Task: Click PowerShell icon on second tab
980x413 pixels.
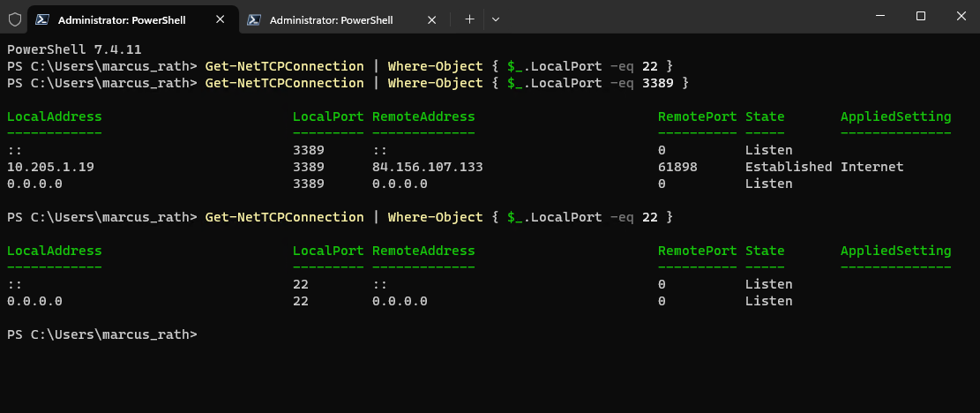Action: tap(254, 19)
